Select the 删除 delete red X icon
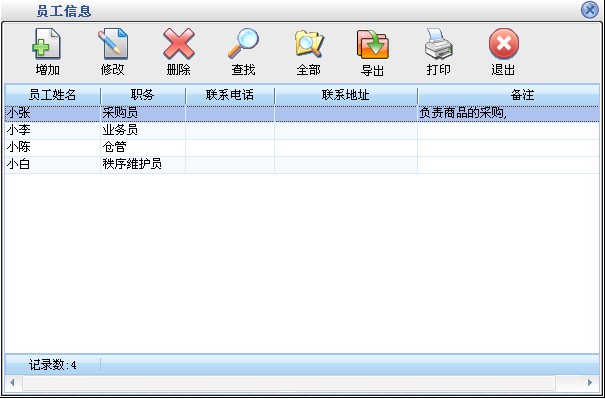 [179, 43]
